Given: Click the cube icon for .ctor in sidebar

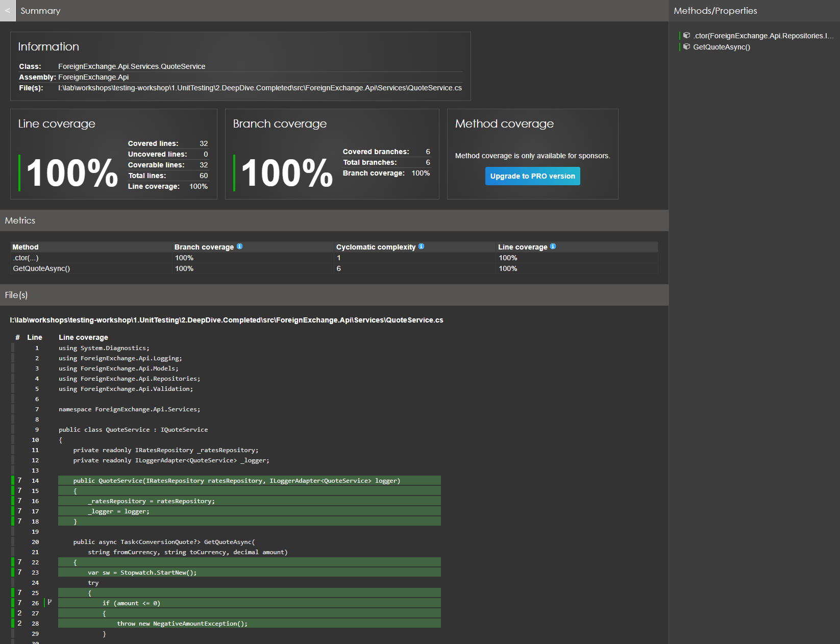Looking at the screenshot, I should (x=686, y=36).
